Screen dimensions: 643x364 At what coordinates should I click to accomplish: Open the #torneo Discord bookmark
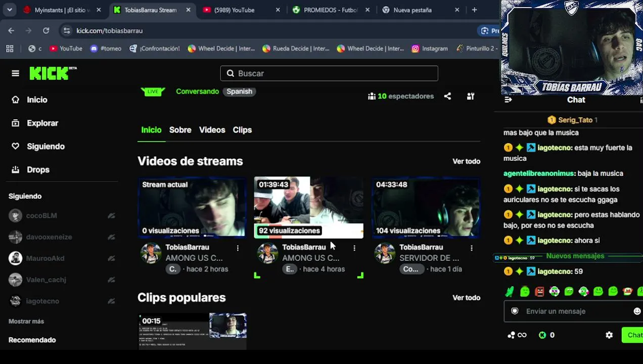[x=106, y=49]
